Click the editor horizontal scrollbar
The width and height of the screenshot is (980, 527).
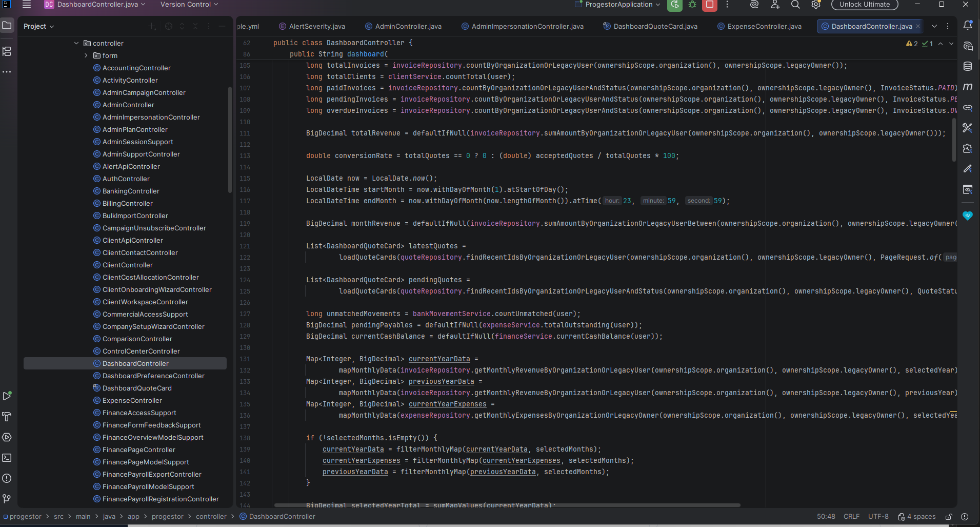click(507, 505)
